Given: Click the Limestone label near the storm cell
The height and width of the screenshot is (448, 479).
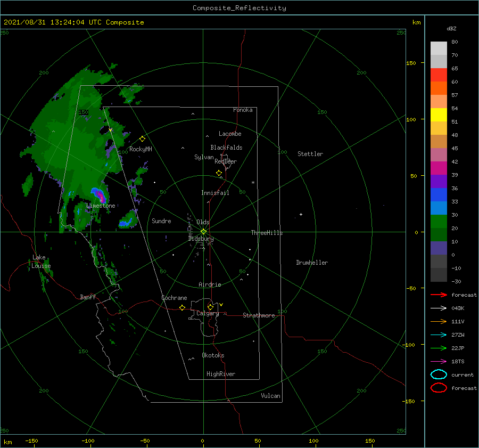Looking at the screenshot, I should [x=101, y=206].
